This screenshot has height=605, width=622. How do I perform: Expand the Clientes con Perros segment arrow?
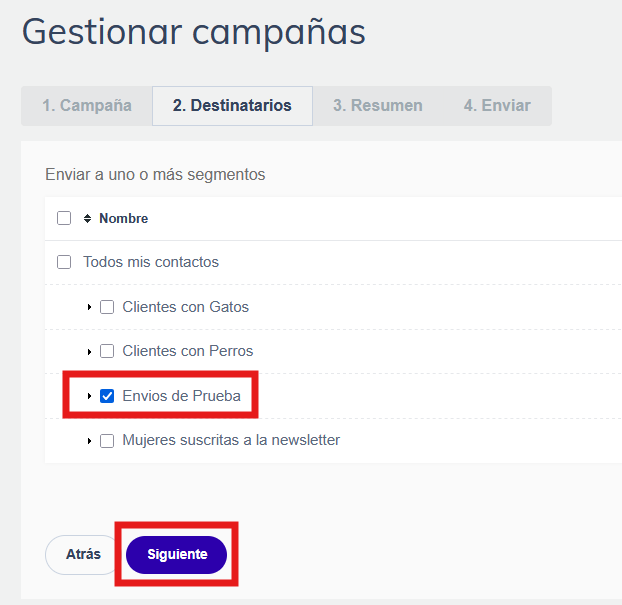pos(89,351)
